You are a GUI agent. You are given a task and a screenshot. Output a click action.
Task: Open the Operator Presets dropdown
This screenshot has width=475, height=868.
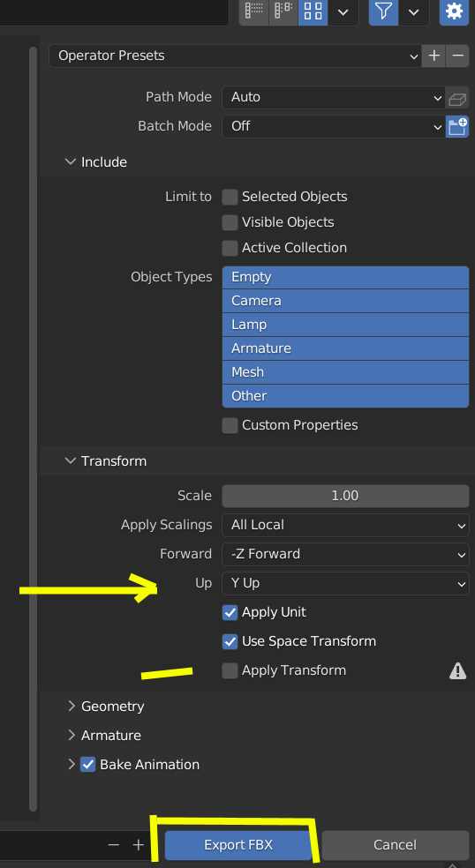(235, 56)
